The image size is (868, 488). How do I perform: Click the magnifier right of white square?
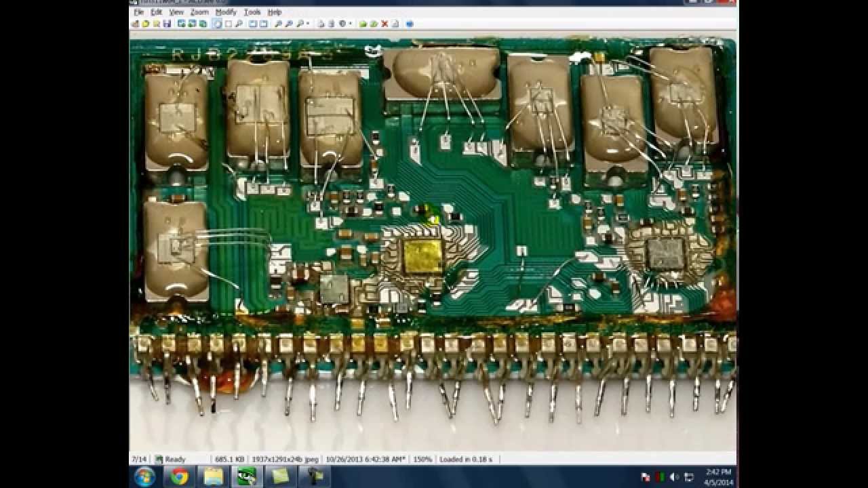point(239,24)
